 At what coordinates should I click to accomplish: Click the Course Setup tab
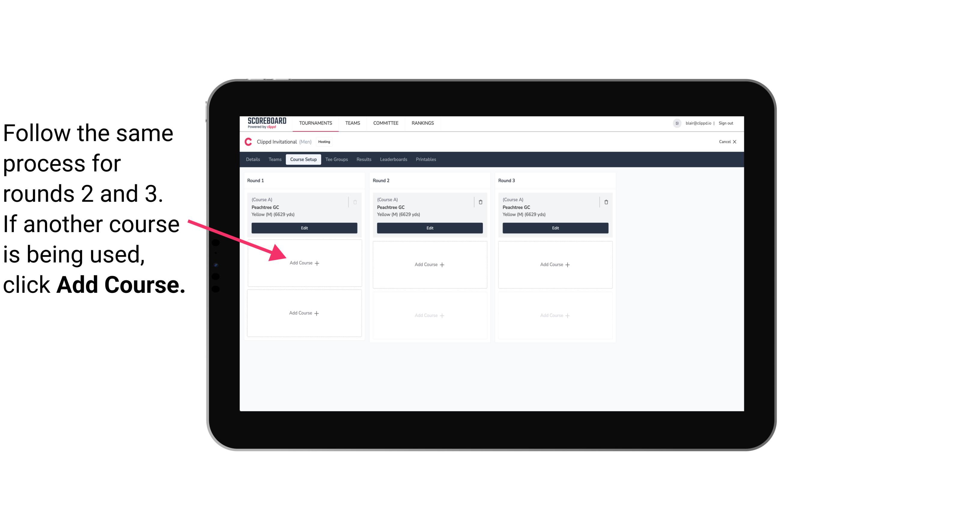pos(303,160)
